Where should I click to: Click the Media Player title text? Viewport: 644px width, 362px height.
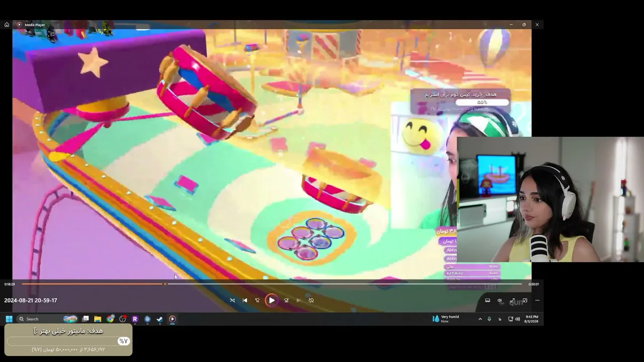click(x=35, y=25)
